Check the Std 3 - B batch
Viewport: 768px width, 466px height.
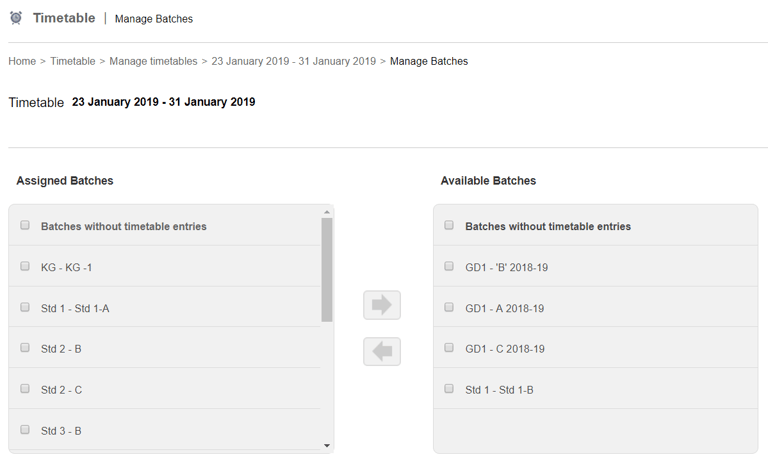(25, 430)
